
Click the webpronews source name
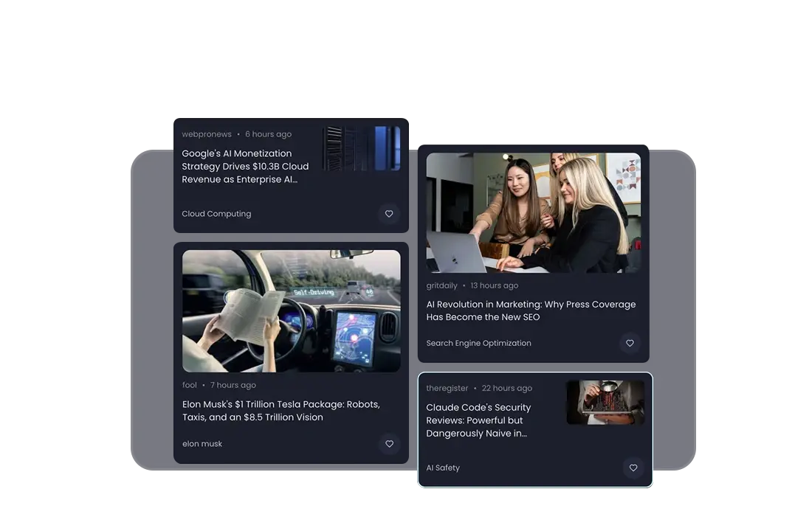(207, 134)
